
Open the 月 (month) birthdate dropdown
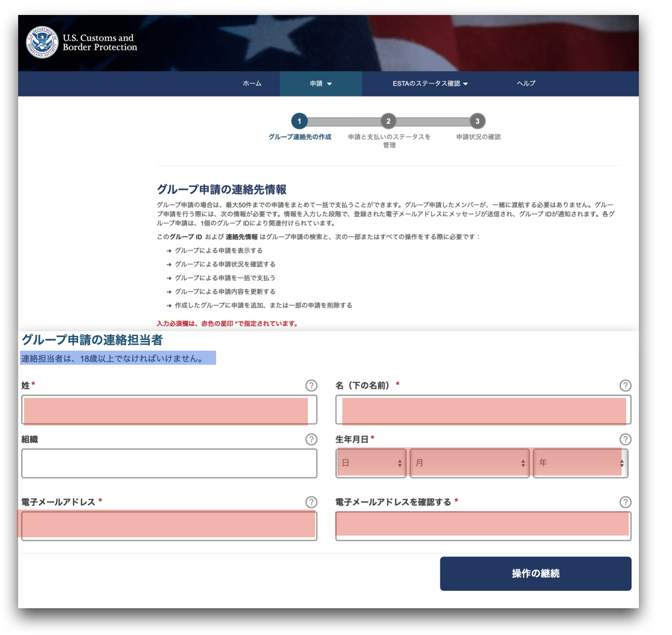click(469, 463)
